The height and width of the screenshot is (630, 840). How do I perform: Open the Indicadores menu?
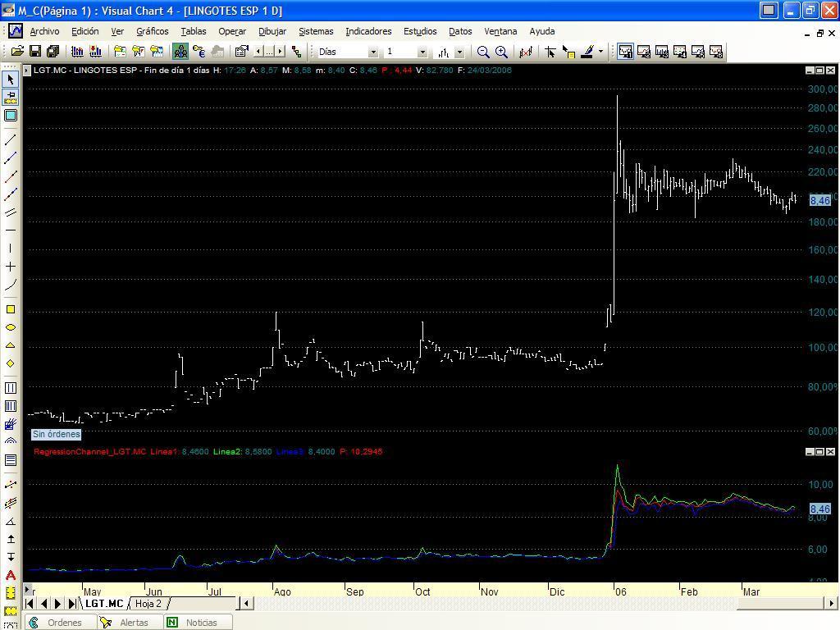point(368,31)
